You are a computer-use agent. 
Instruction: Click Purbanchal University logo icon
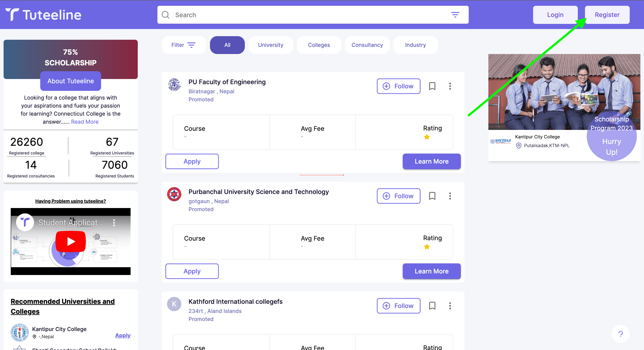tap(174, 194)
